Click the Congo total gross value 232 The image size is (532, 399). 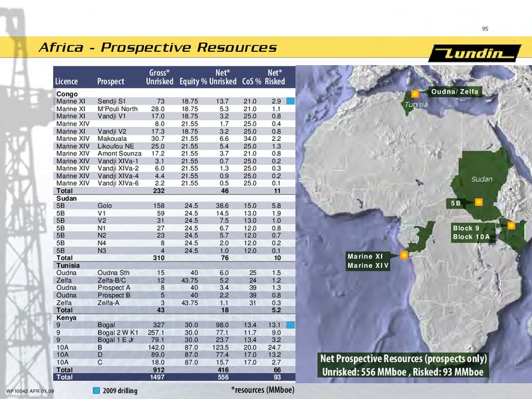click(x=159, y=191)
